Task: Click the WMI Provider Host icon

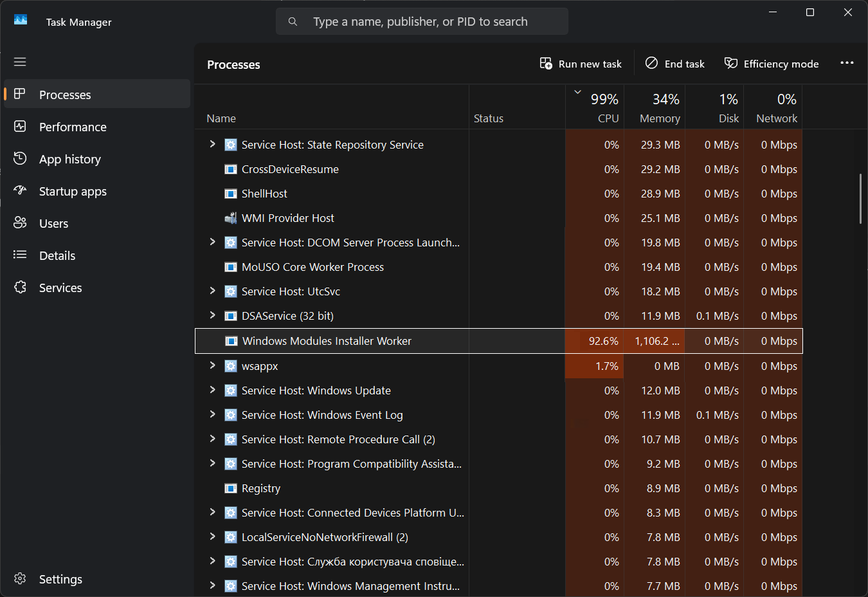Action: [x=230, y=218]
